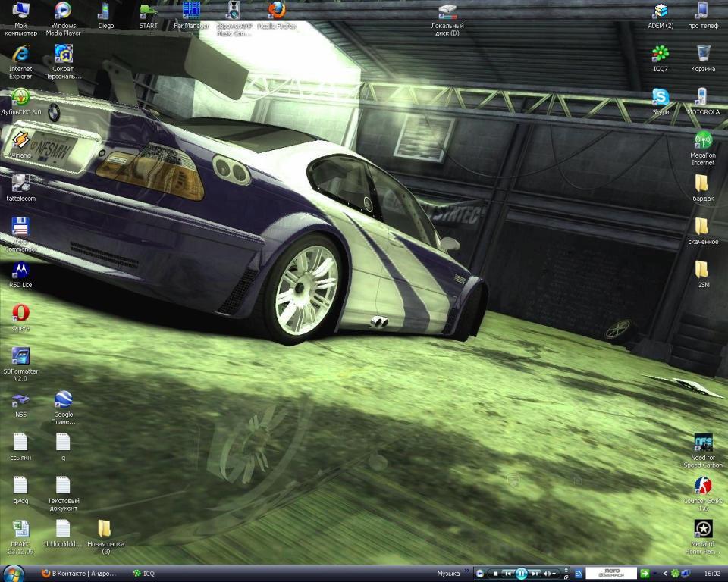Open the START desktop shortcut

[148, 15]
